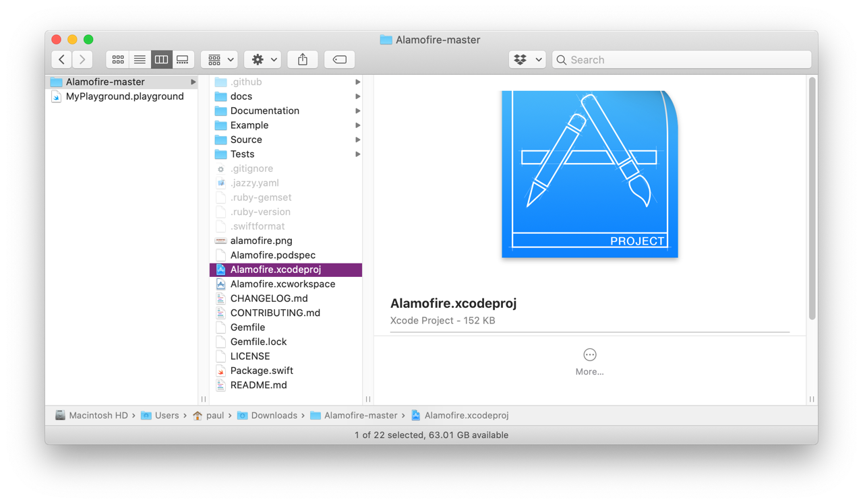Image resolution: width=863 pixels, height=504 pixels.
Task: Switch to list view
Action: [140, 59]
